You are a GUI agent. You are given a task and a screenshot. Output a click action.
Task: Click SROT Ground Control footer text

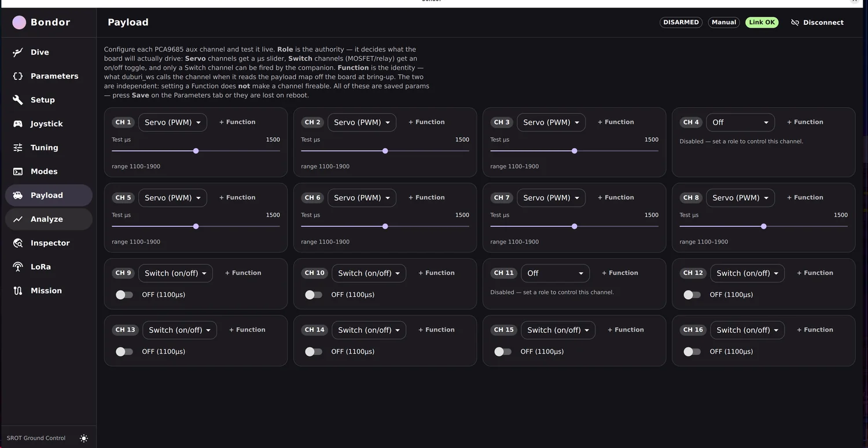coord(36,438)
